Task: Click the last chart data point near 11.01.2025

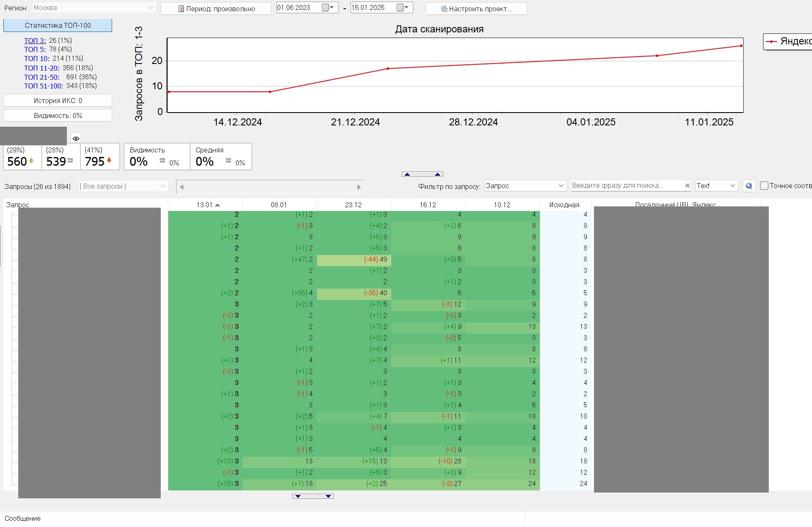Action: click(x=741, y=46)
